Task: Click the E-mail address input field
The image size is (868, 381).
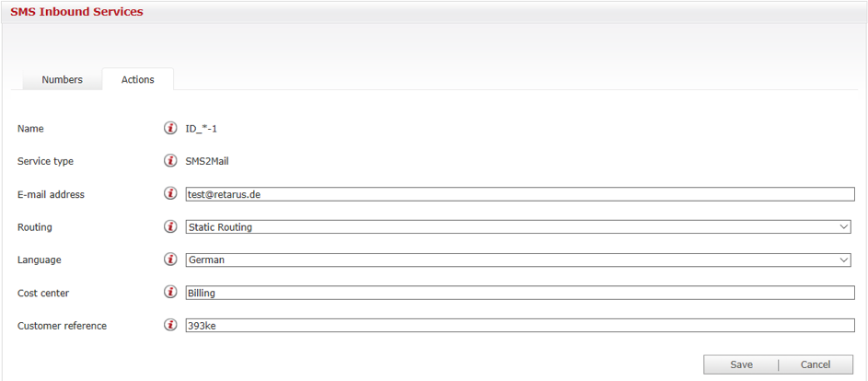Action: click(520, 194)
